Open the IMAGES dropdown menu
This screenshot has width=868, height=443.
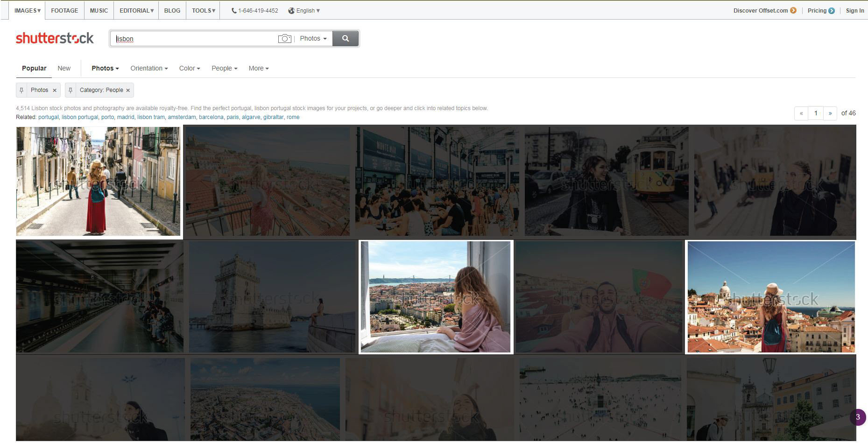click(28, 11)
